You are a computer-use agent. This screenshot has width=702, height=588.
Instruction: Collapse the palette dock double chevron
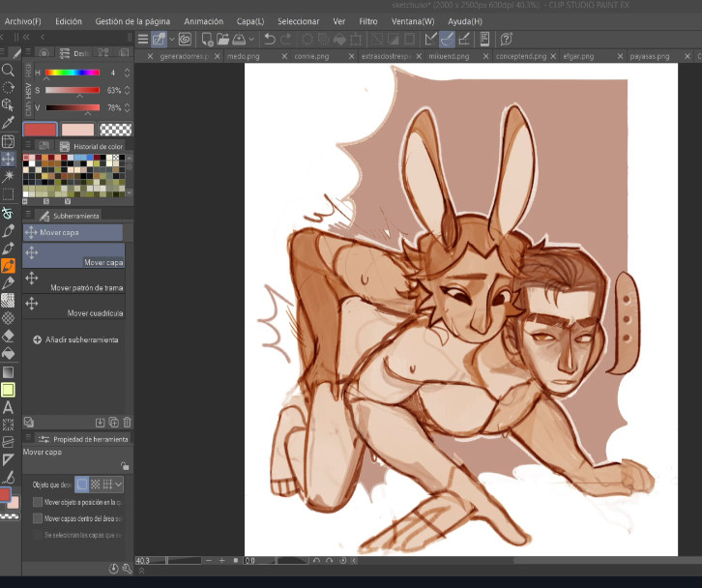pos(26,37)
